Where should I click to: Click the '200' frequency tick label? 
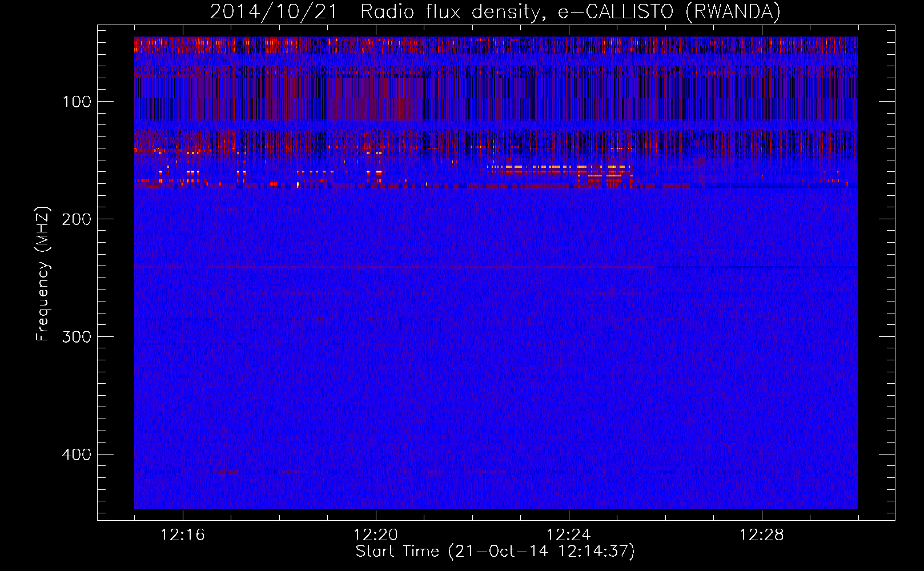tap(77, 219)
